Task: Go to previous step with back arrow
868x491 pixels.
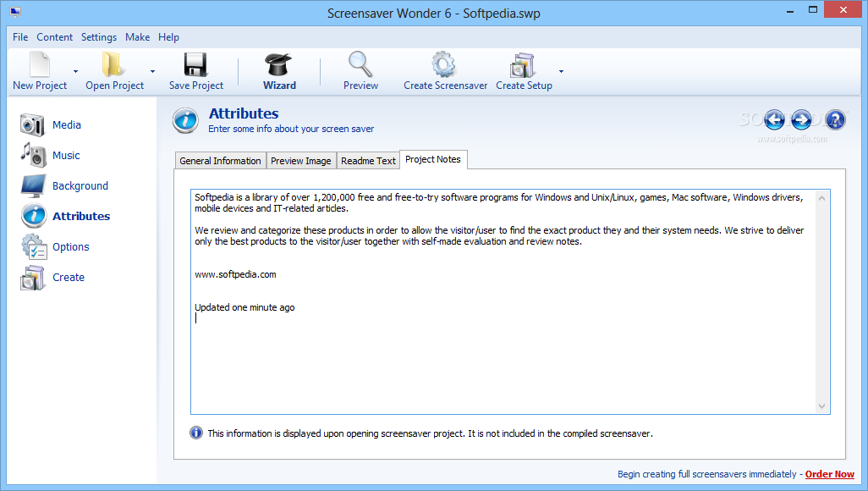Action: pos(774,119)
